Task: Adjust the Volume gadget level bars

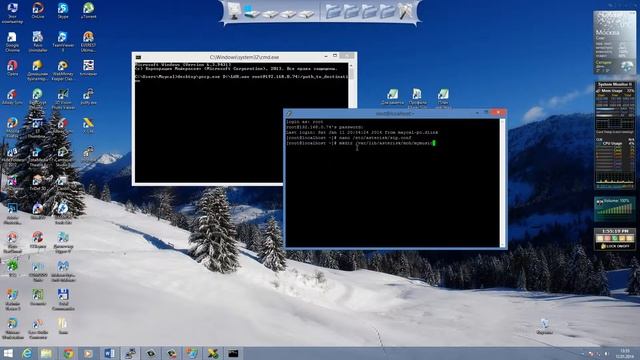Action: [x=615, y=210]
